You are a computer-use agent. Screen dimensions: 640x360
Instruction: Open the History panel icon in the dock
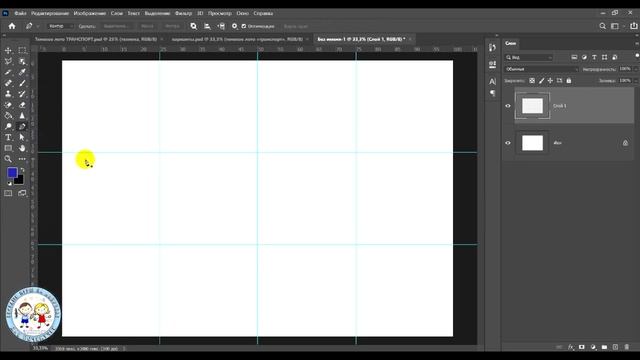click(x=492, y=48)
